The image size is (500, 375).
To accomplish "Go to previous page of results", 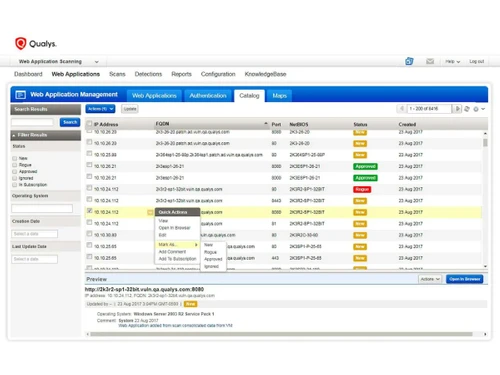I will coord(402,109).
